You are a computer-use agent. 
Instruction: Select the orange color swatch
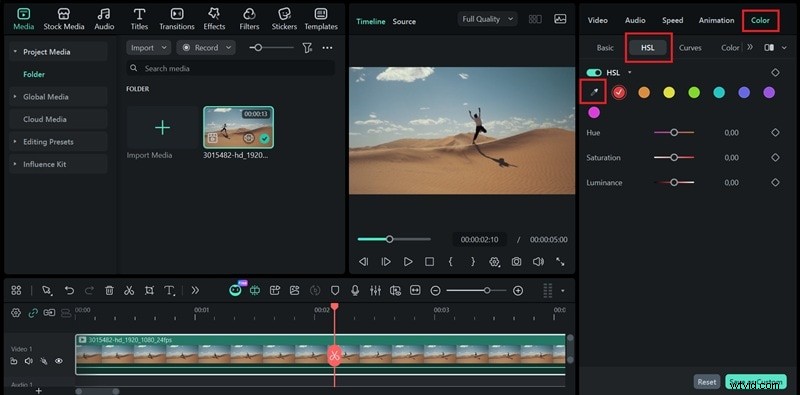click(644, 92)
